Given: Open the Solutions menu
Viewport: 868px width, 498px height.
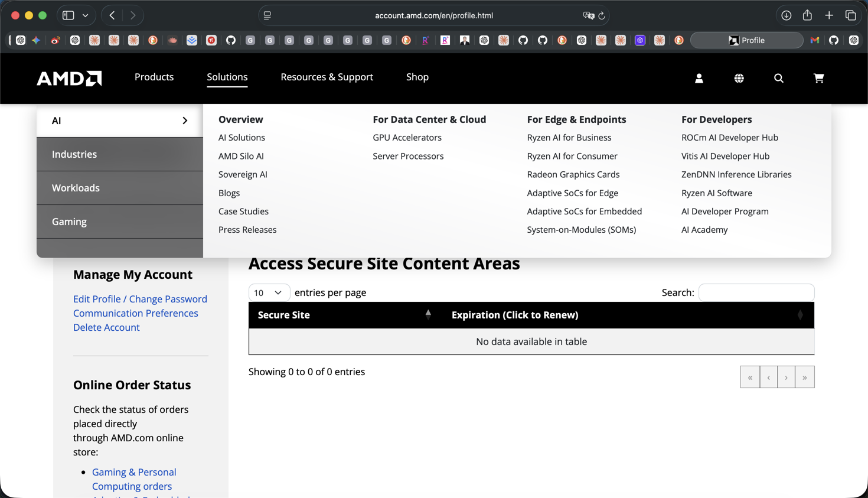Looking at the screenshot, I should coord(227,77).
